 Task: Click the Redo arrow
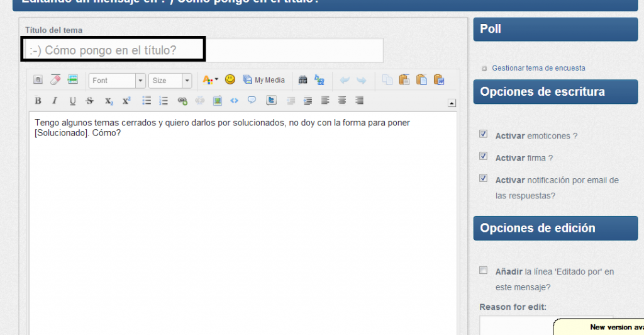pyautogui.click(x=362, y=80)
